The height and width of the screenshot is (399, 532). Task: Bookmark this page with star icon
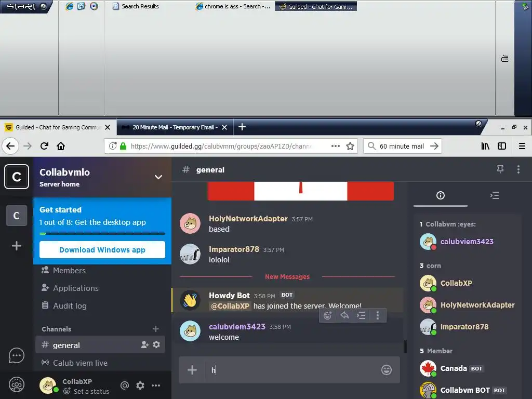pos(350,146)
